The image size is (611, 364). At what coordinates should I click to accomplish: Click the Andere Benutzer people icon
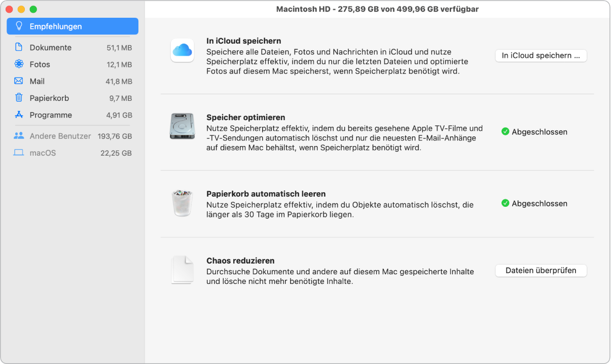tap(19, 136)
